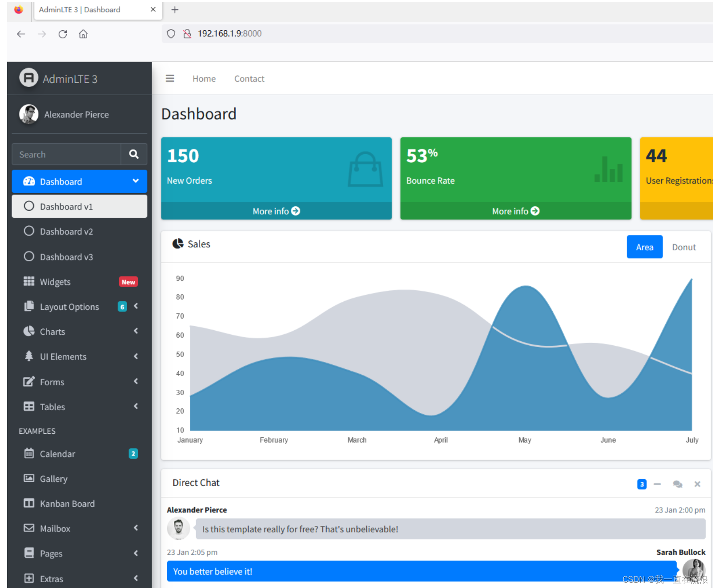Select the Gallery image icon

pyautogui.click(x=29, y=479)
